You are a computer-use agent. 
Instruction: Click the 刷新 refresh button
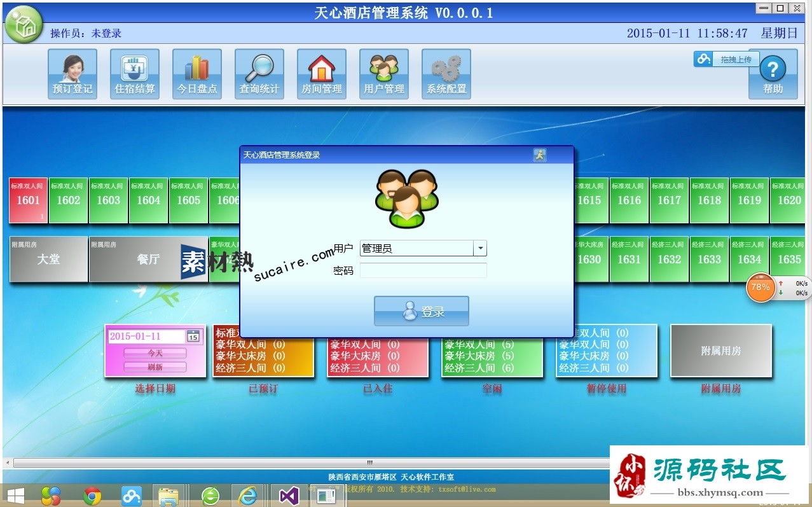click(155, 367)
